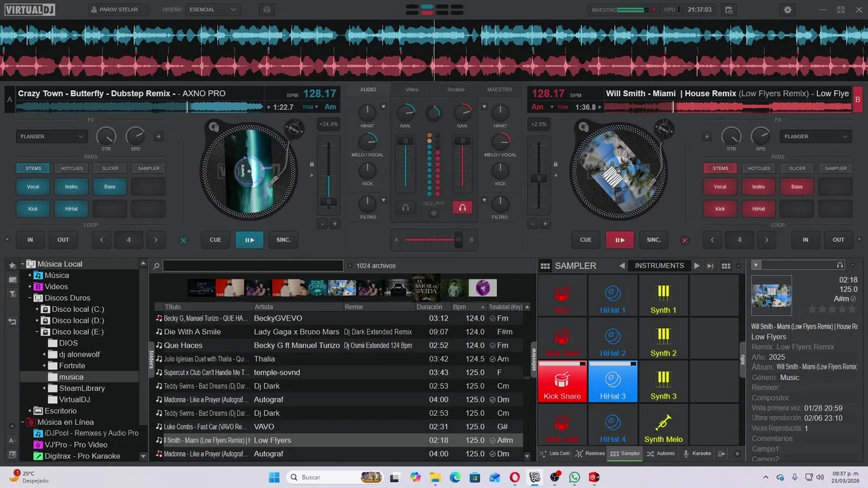Expand the Fortnite folder
The height and width of the screenshot is (488, 868).
point(44,366)
